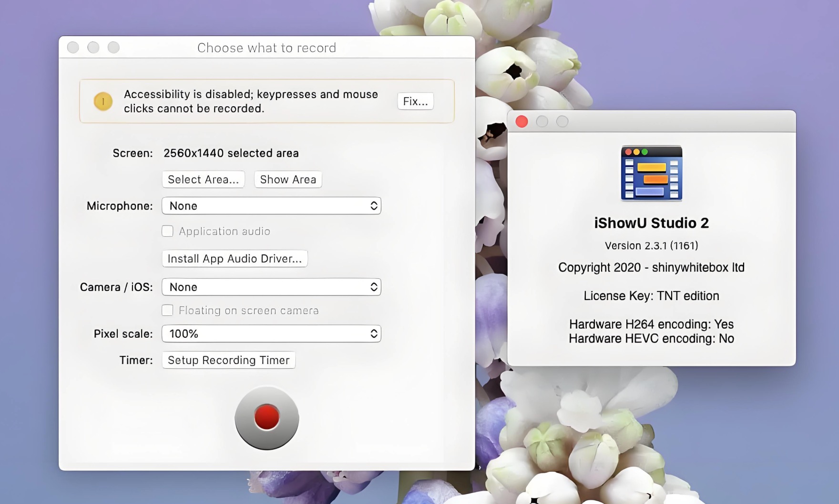Screen dimensions: 839x504
Task: Open the Pixel scale dropdown showing 100%
Action: click(271, 333)
